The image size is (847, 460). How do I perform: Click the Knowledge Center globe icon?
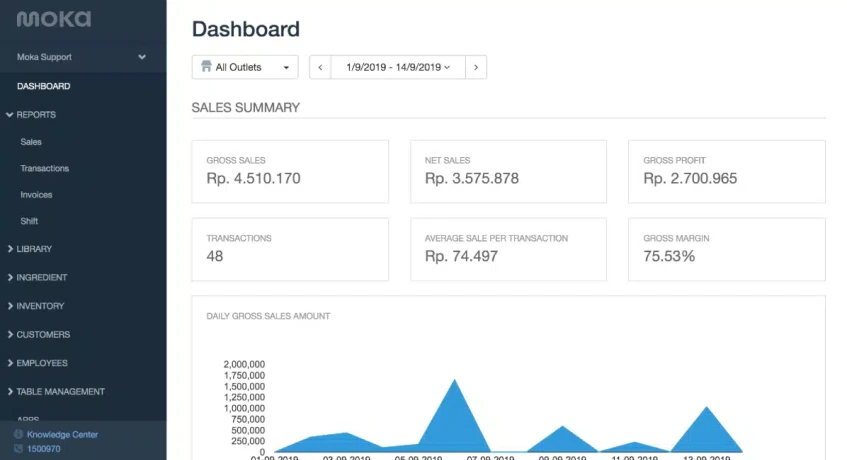click(x=18, y=435)
